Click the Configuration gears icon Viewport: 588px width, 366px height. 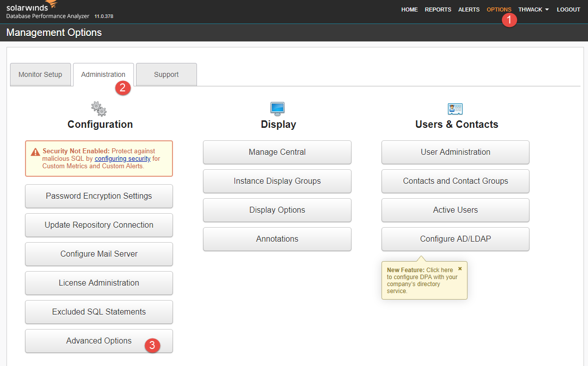click(99, 109)
